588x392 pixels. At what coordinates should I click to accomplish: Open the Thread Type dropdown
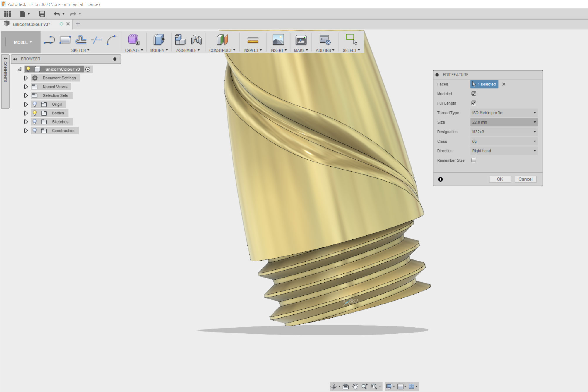pos(504,113)
